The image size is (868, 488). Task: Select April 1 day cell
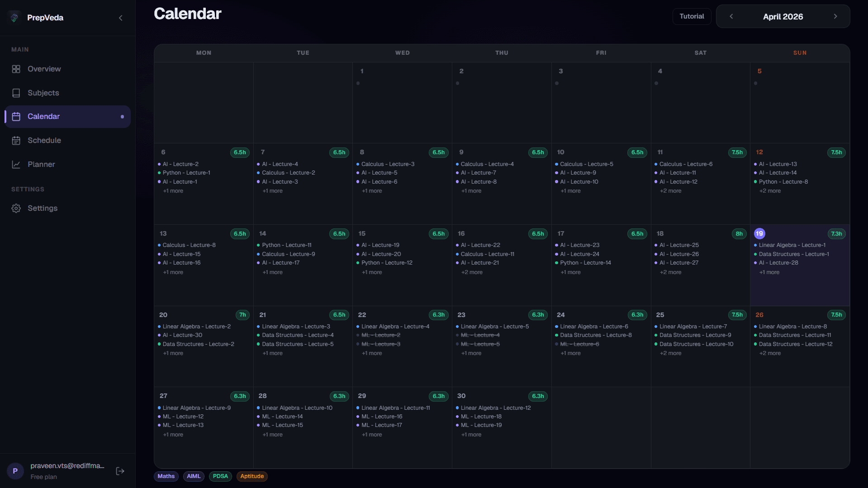402,103
